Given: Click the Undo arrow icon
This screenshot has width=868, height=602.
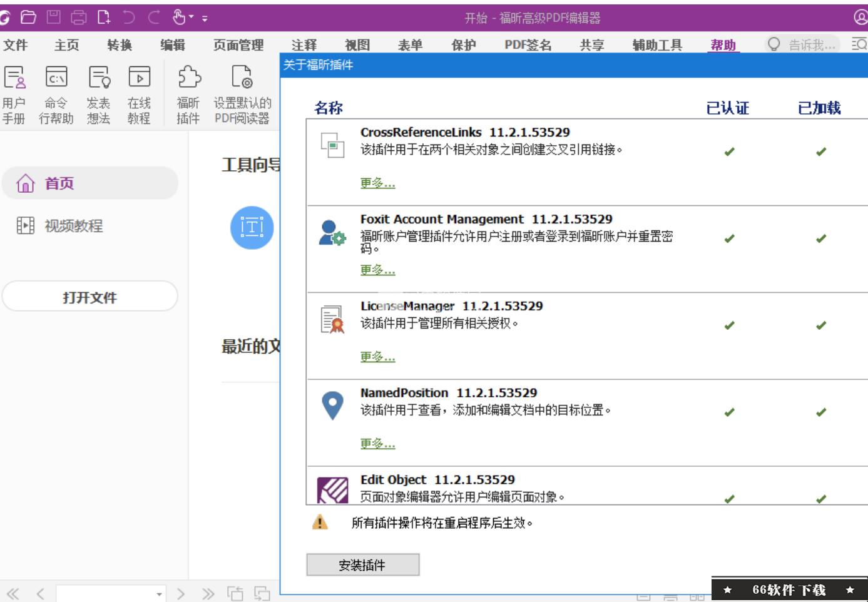Looking at the screenshot, I should [x=129, y=18].
